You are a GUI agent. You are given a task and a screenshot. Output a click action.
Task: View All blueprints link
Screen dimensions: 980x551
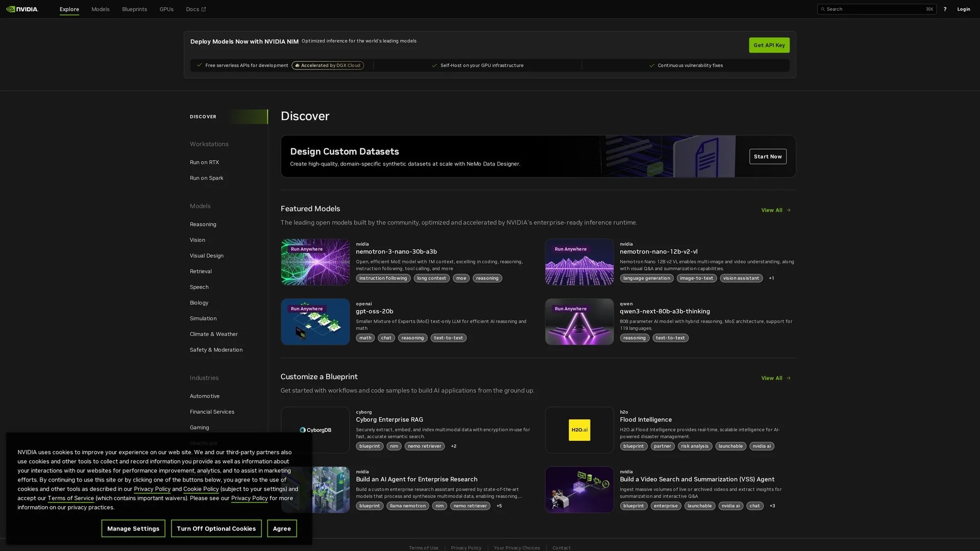776,378
